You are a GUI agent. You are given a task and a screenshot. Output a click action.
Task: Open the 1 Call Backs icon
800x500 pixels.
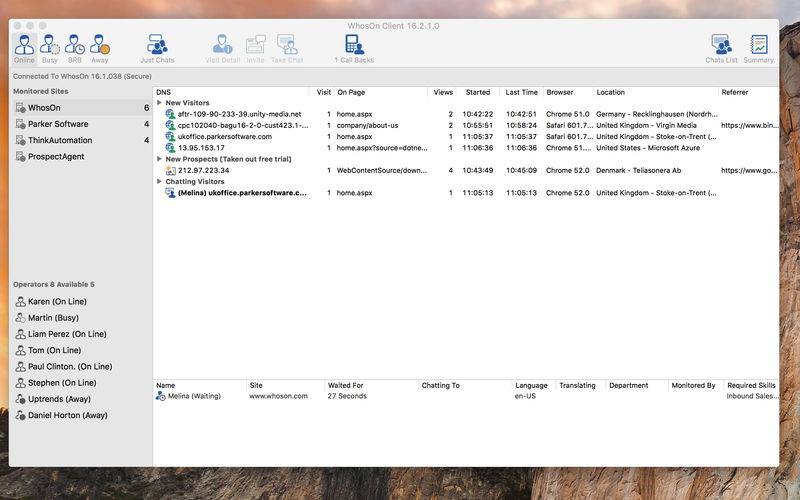point(354,49)
